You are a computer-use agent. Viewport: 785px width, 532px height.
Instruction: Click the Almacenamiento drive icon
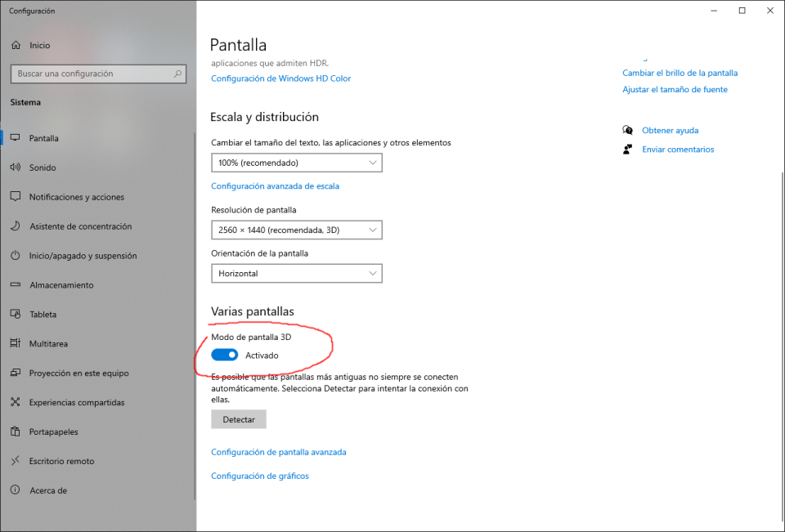[15, 285]
